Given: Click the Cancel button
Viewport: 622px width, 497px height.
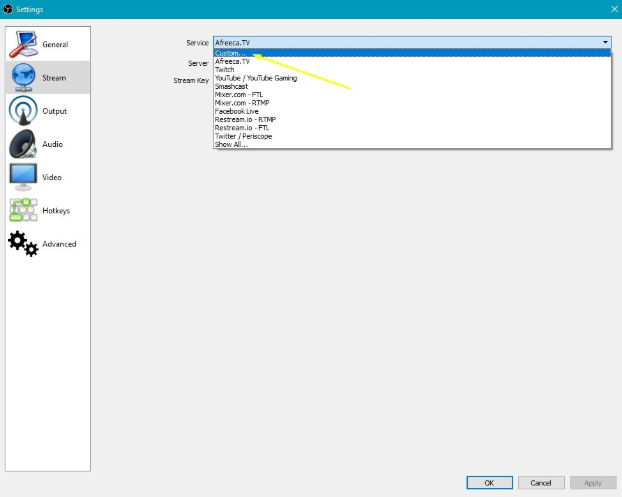Looking at the screenshot, I should [541, 483].
